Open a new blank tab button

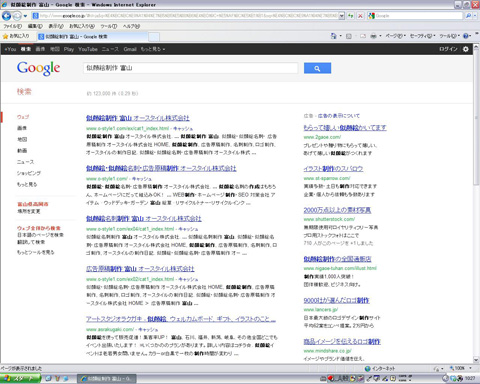pyautogui.click(x=154, y=37)
